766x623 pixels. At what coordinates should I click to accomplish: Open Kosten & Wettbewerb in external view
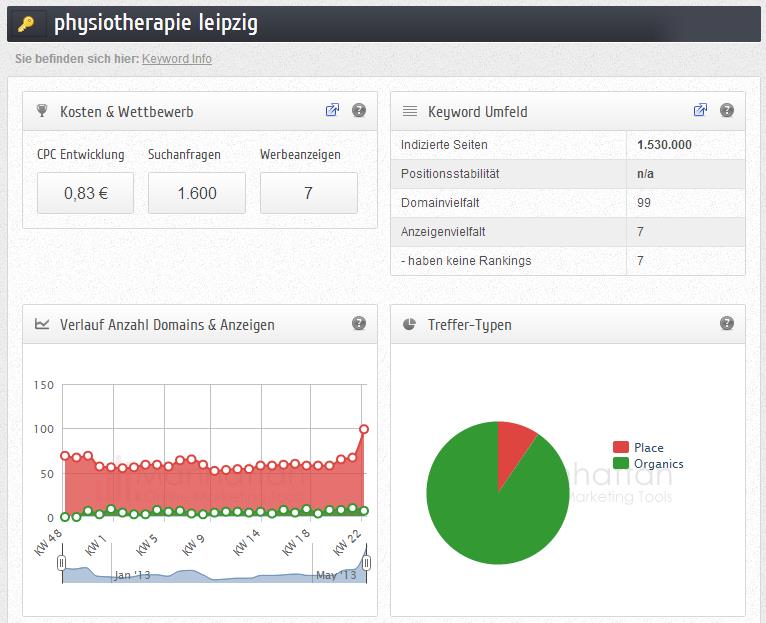[x=332, y=110]
